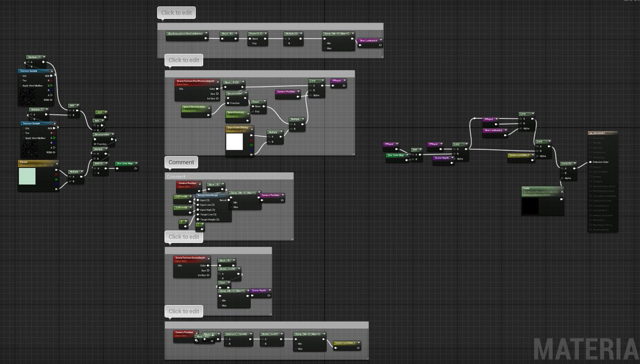
Task: Click the red channel pin on SpaceColorOverlay
Action: click(251, 140)
